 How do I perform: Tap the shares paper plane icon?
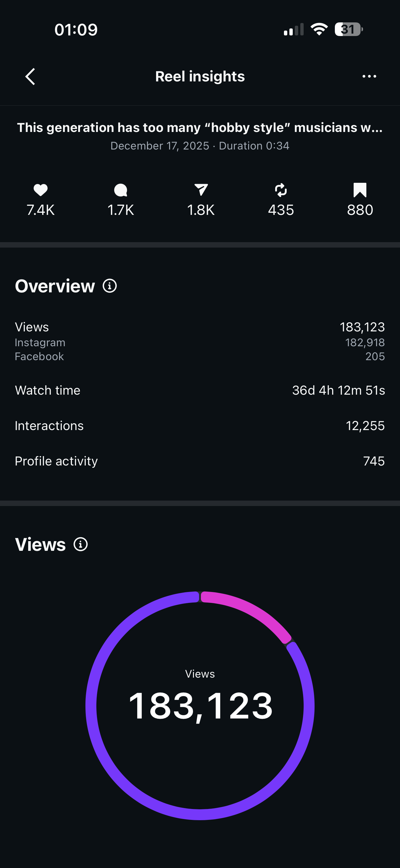[201, 190]
